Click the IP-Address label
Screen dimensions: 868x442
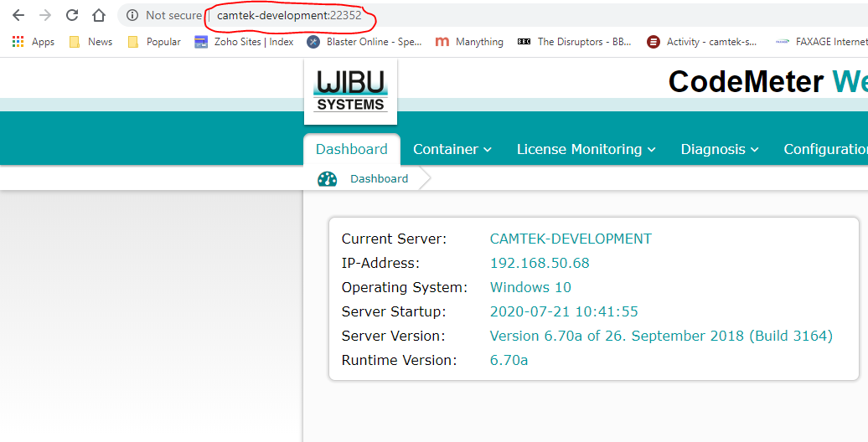click(x=381, y=264)
